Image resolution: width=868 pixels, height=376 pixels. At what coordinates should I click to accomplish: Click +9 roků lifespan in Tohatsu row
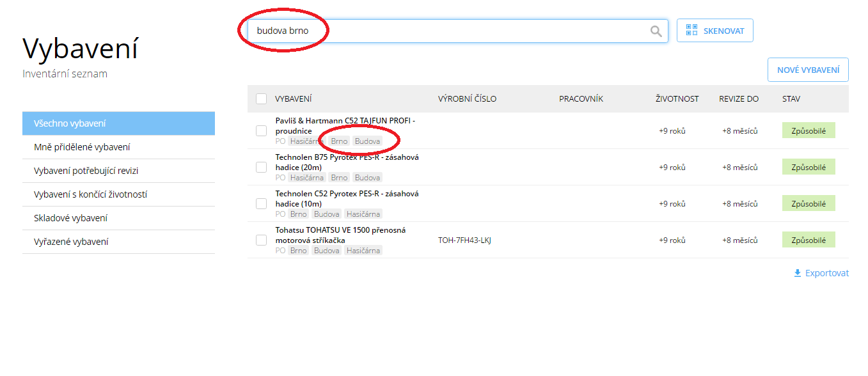pyautogui.click(x=672, y=240)
